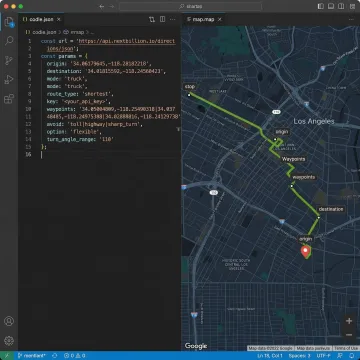The width and height of the screenshot is (360, 360).
Task: Open more actions for the map editor
Action: pos(351,19)
